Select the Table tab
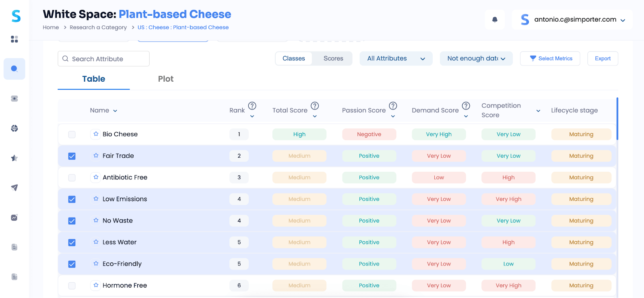 pyautogui.click(x=93, y=79)
